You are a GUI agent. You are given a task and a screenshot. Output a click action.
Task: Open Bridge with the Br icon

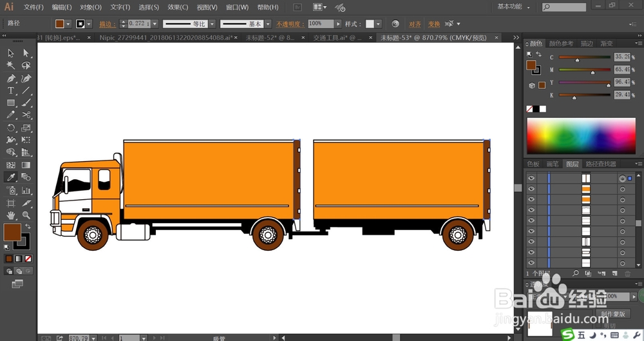[298, 7]
